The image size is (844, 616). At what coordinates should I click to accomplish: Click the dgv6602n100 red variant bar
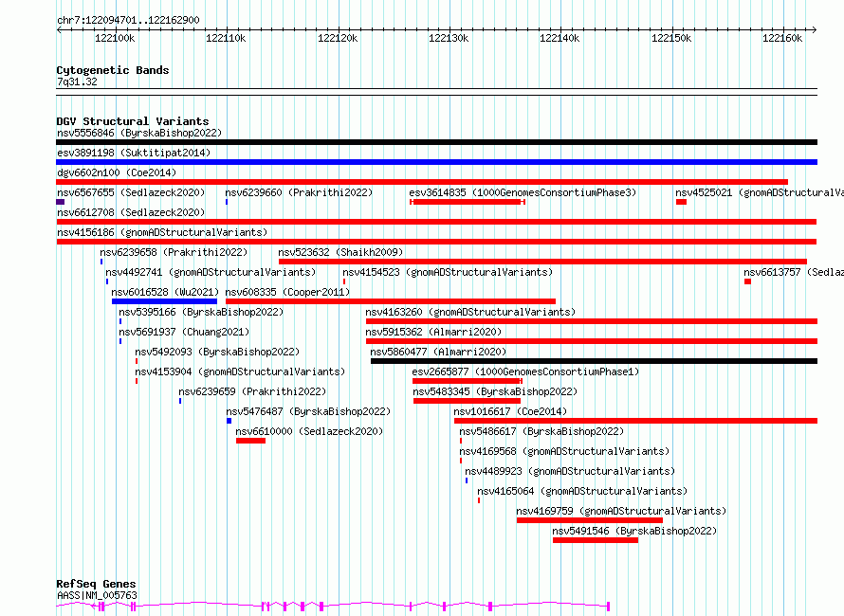pyautogui.click(x=422, y=182)
